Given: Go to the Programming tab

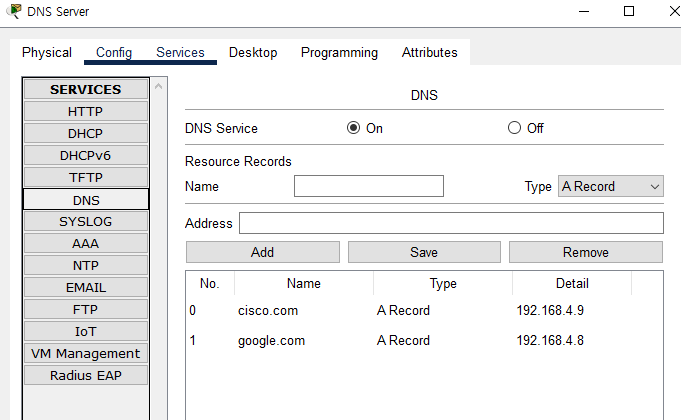Looking at the screenshot, I should [339, 53].
